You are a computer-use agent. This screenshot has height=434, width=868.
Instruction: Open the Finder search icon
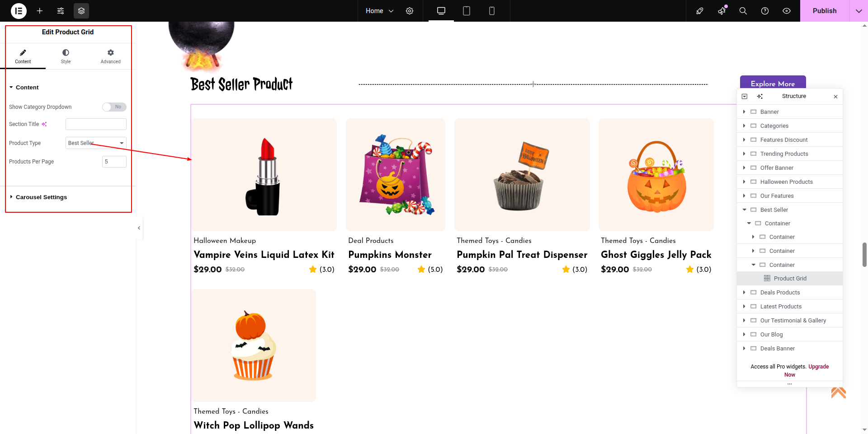tap(743, 11)
